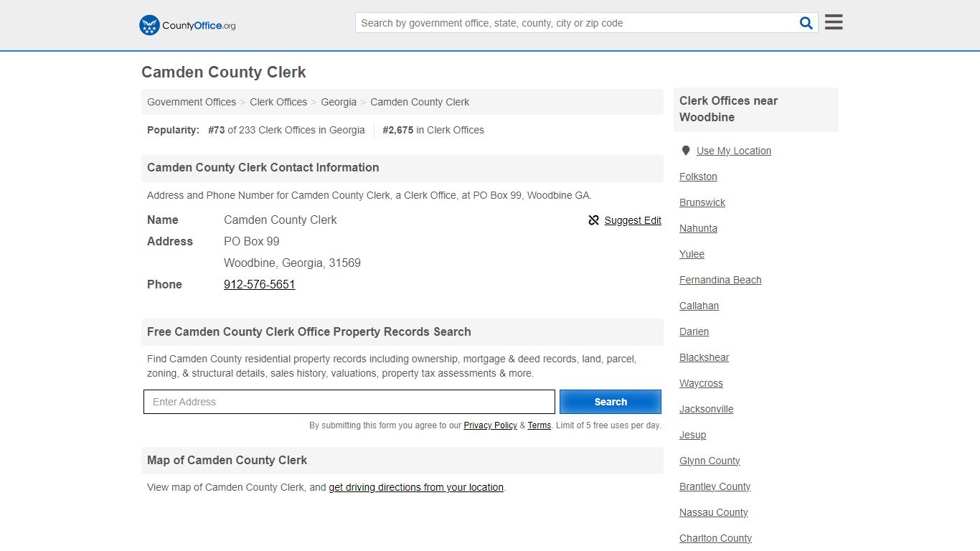Open Blackshear clerk offices link
This screenshot has height=551, width=980.
[704, 357]
